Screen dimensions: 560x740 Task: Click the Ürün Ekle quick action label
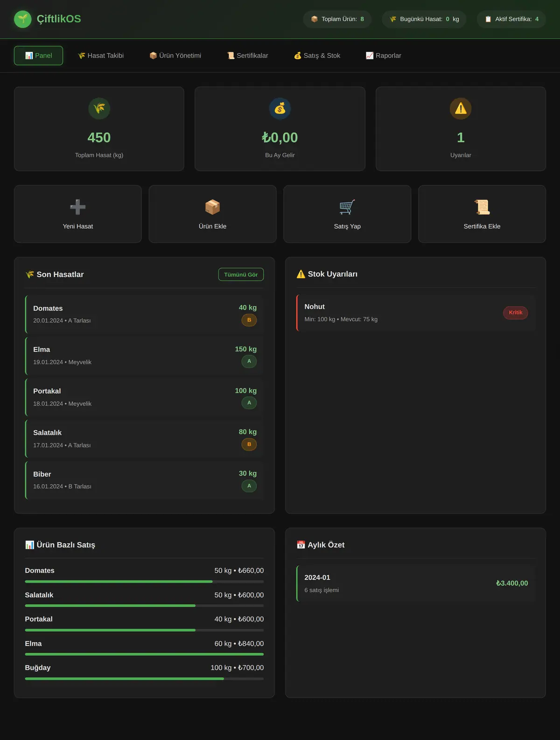tap(212, 226)
